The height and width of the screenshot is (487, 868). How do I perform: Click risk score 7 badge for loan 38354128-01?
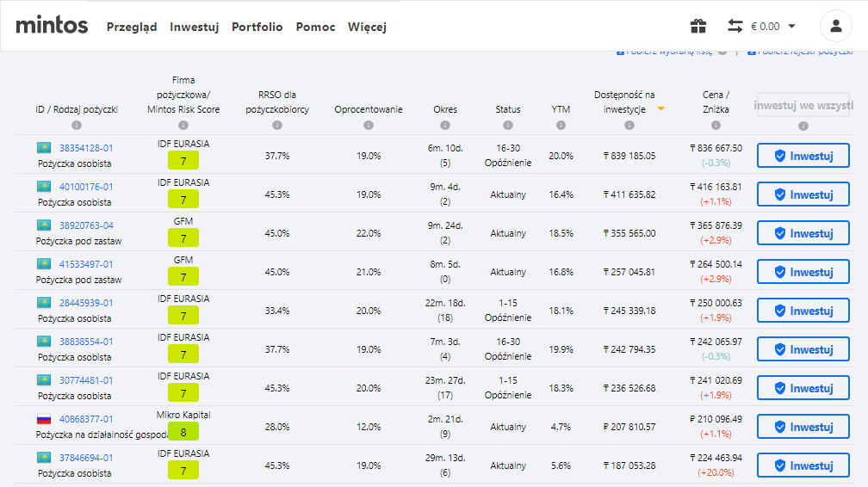[x=183, y=161]
